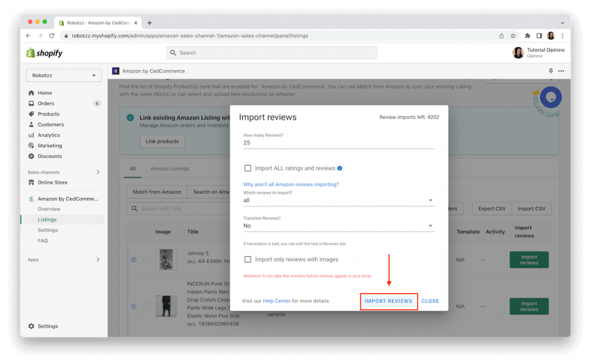Image resolution: width=591 pixels, height=364 pixels.
Task: Expand INCERUN Punk pants row plus icon
Action: (134, 306)
